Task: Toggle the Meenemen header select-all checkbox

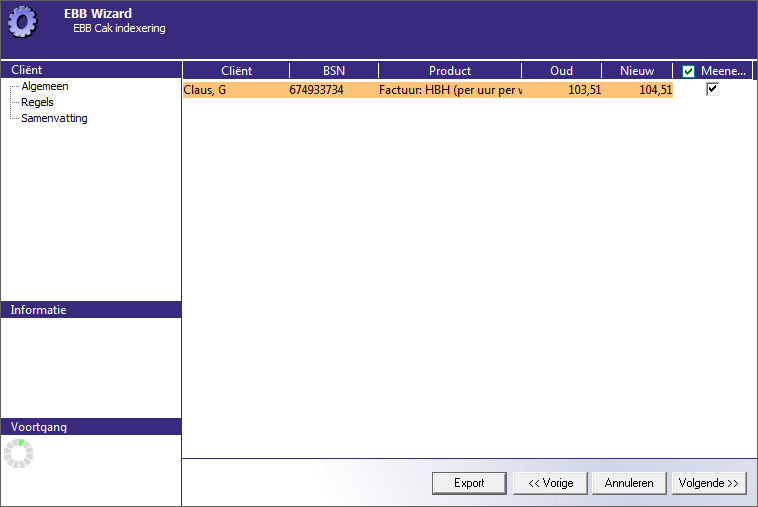Action: (688, 71)
